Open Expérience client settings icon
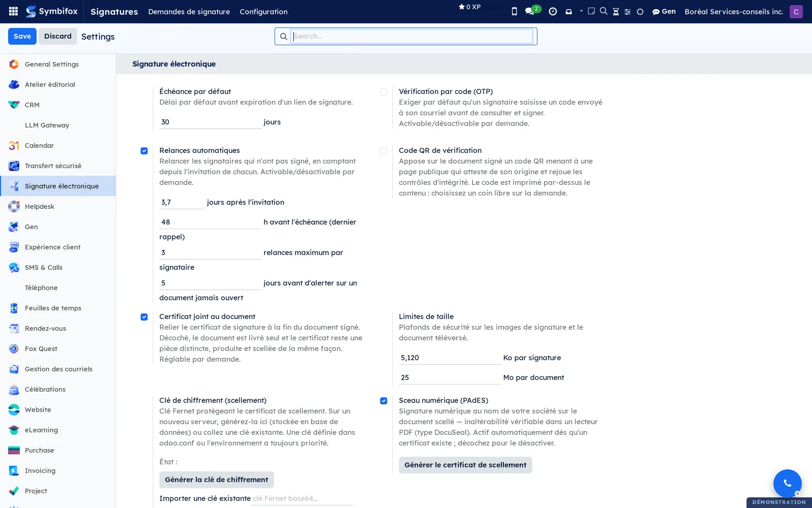Screen dimensions: 812x508 click(x=14, y=247)
